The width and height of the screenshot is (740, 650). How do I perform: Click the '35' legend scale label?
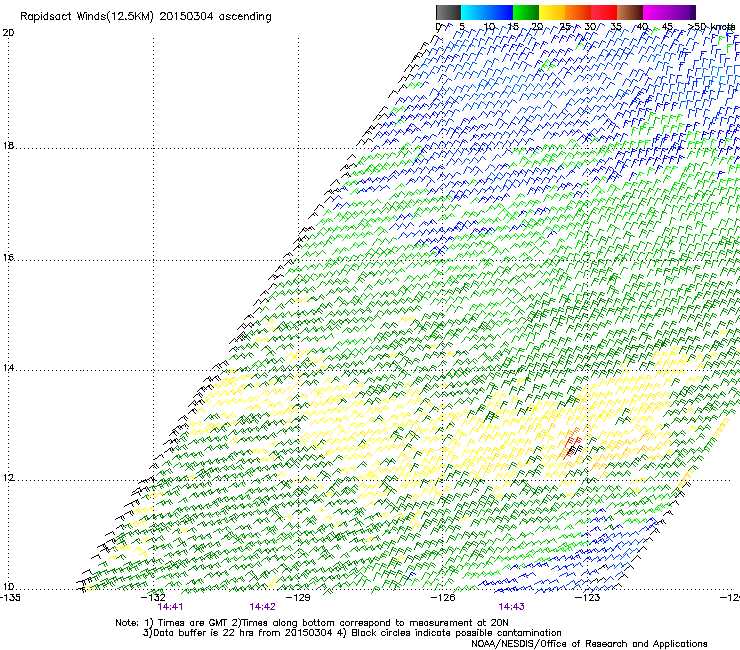point(616,26)
